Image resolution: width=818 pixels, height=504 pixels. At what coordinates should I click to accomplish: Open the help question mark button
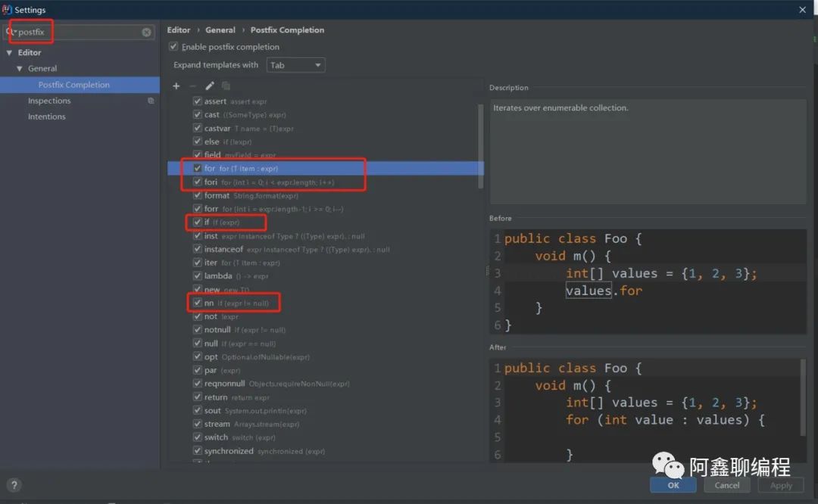point(14,485)
